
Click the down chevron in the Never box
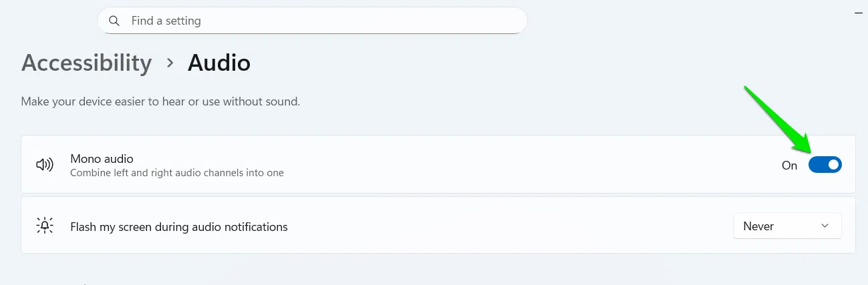click(825, 226)
